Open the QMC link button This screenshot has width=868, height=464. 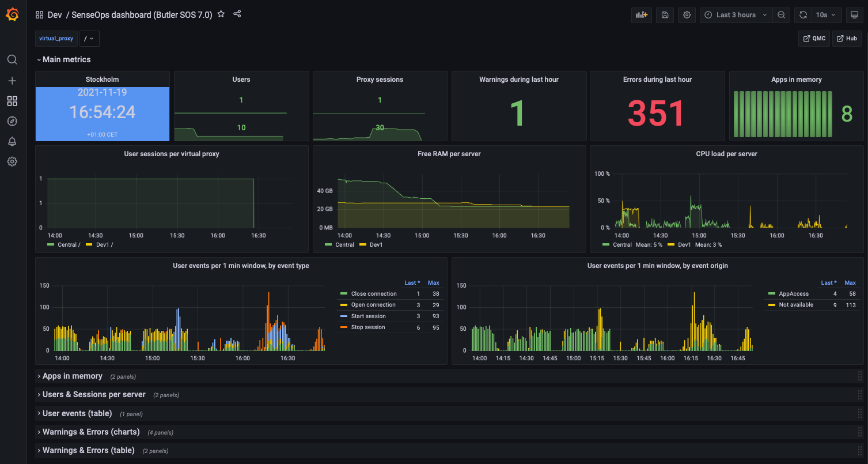click(x=814, y=38)
